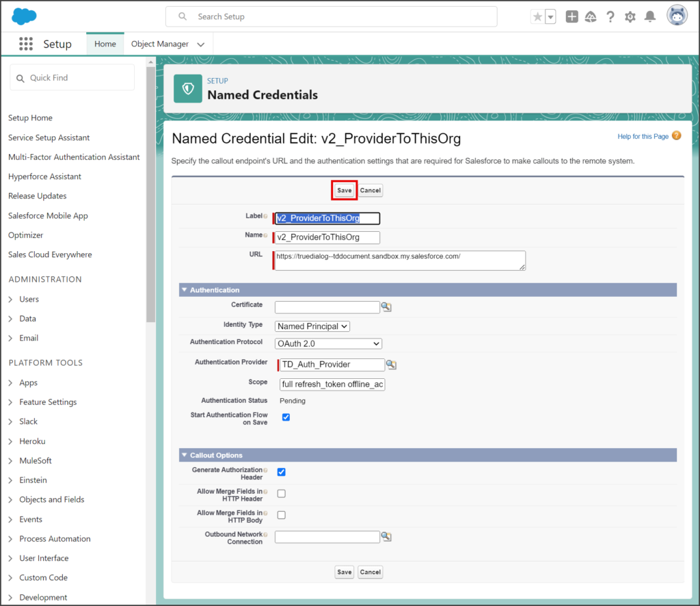700x606 pixels.
Task: Open Setup Home in sidebar
Action: point(30,118)
